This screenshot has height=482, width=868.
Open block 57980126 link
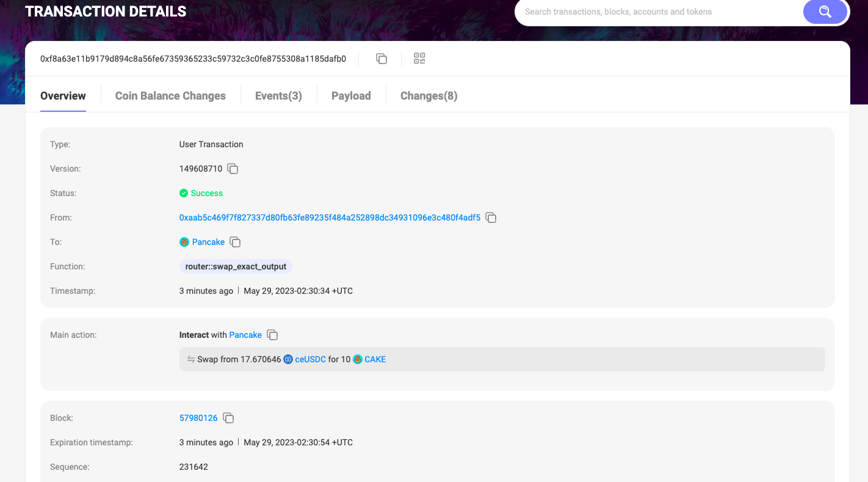[x=198, y=418]
